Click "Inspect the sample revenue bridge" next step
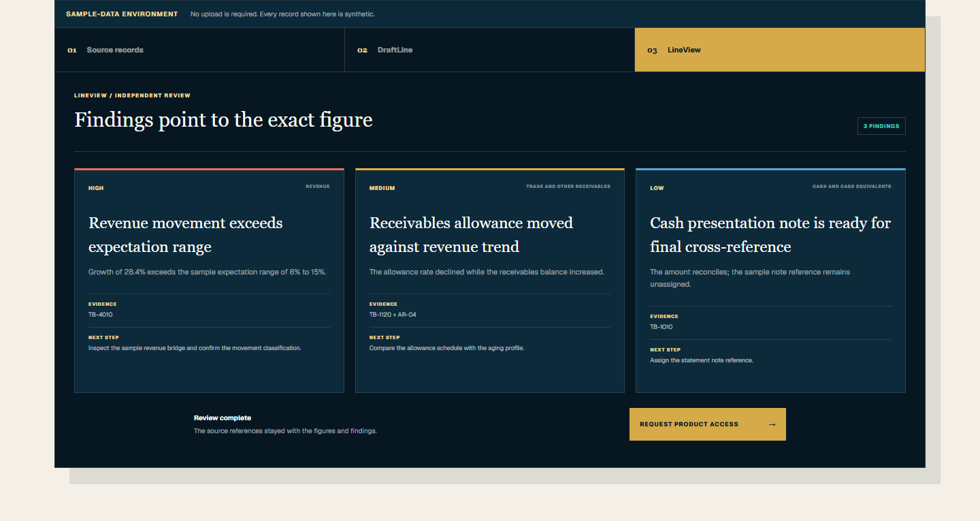 pyautogui.click(x=195, y=348)
